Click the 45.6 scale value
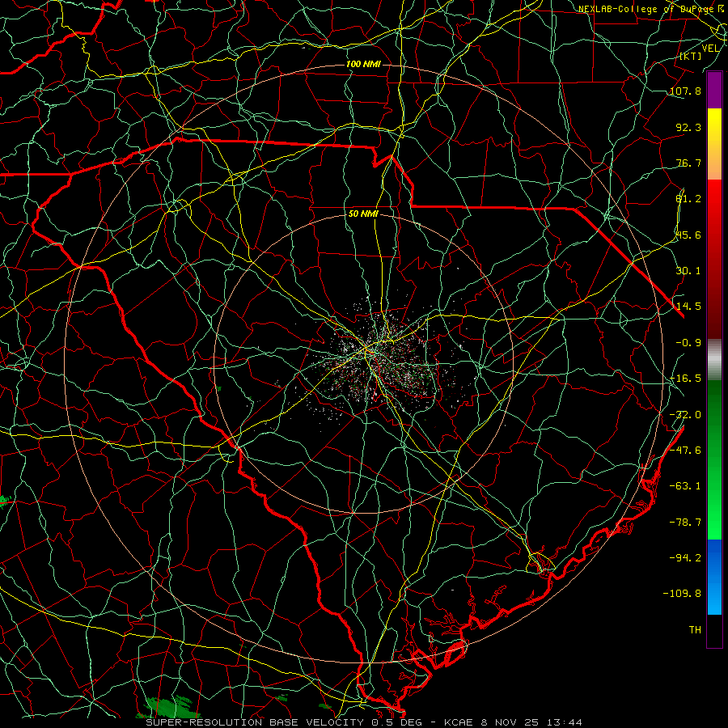This screenshot has height=728, width=728. click(x=688, y=235)
